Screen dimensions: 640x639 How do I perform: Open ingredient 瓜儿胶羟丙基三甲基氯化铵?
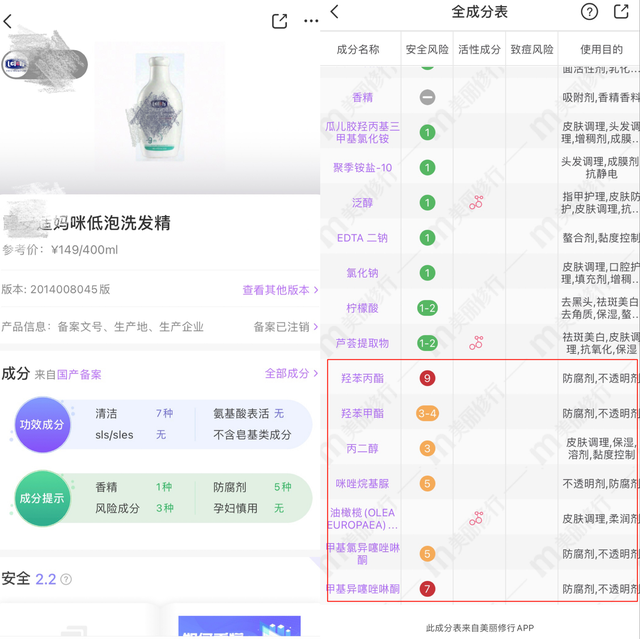[362, 133]
